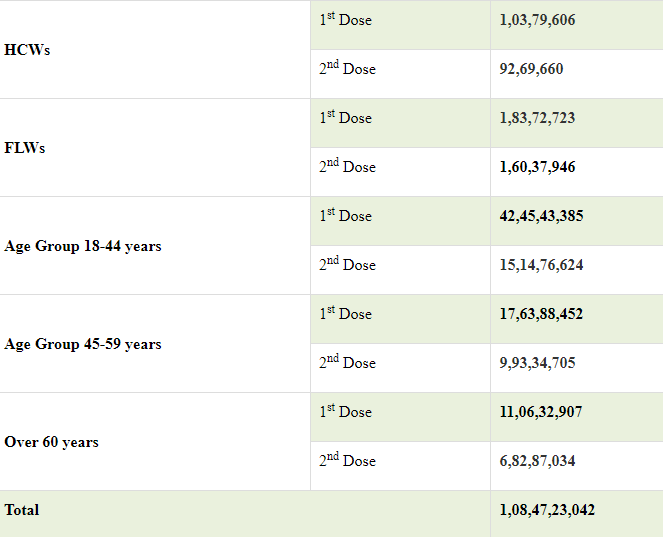
Task: Select the Age Group 45-59 years label
Action: coord(83,344)
